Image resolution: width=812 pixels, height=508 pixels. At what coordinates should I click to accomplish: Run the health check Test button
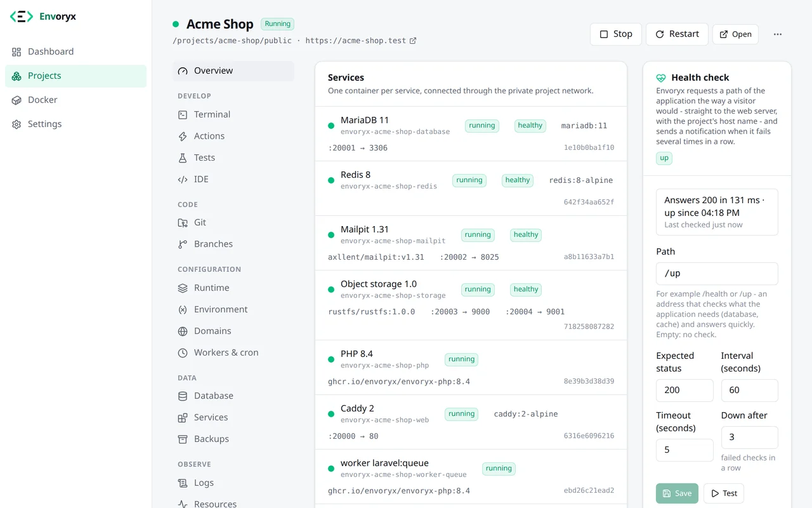tap(724, 493)
